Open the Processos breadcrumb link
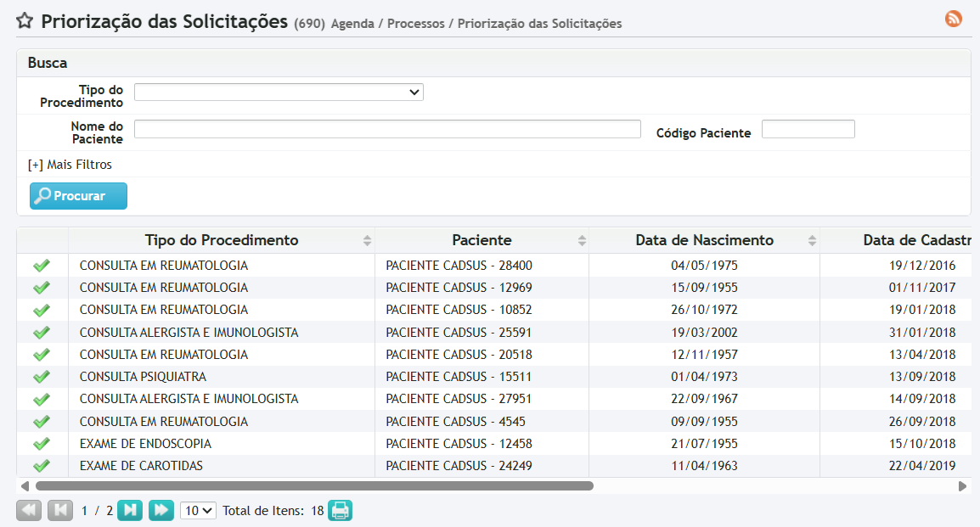This screenshot has width=980, height=527. [415, 24]
